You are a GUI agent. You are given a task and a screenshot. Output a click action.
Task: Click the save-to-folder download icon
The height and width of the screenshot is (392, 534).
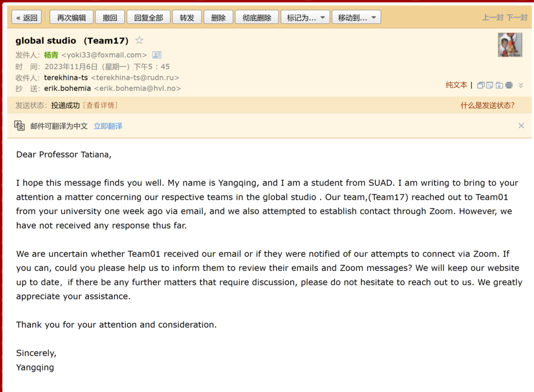[x=499, y=85]
